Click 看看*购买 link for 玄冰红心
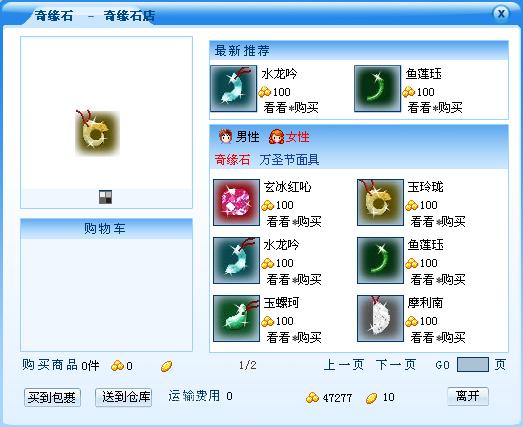This screenshot has height=427, width=523. [x=294, y=222]
